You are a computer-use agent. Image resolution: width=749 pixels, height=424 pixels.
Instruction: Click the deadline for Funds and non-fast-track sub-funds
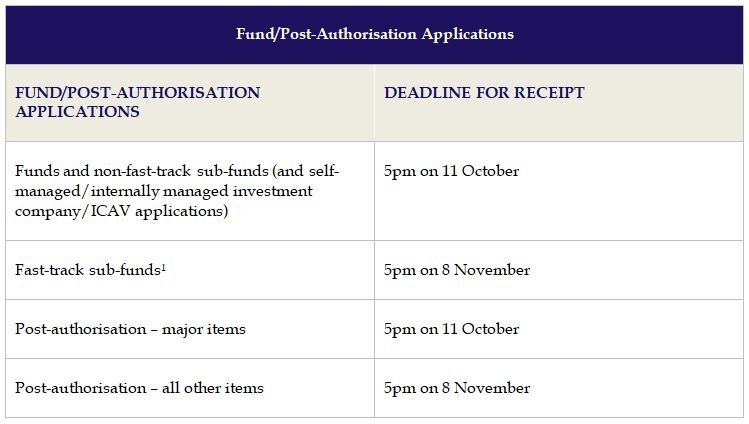pos(451,171)
